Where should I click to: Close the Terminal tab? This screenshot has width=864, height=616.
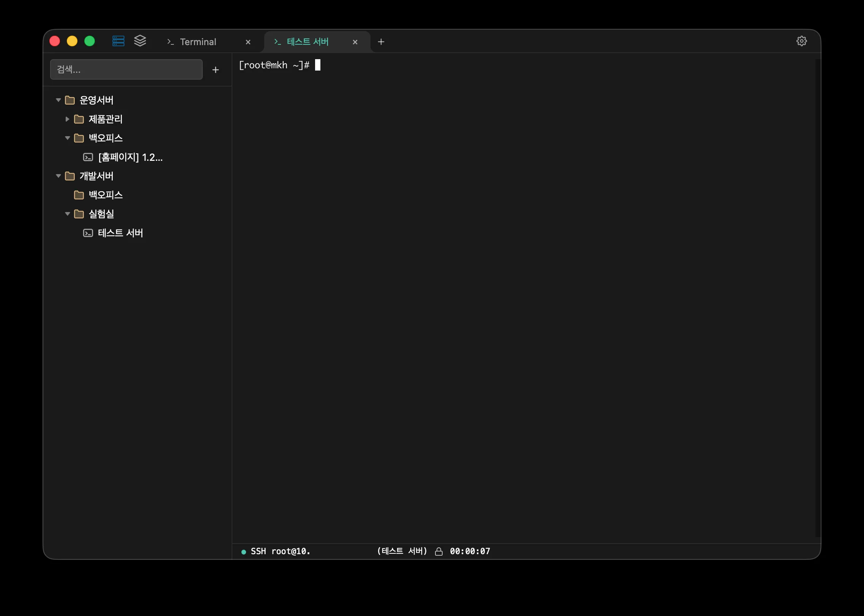[248, 42]
